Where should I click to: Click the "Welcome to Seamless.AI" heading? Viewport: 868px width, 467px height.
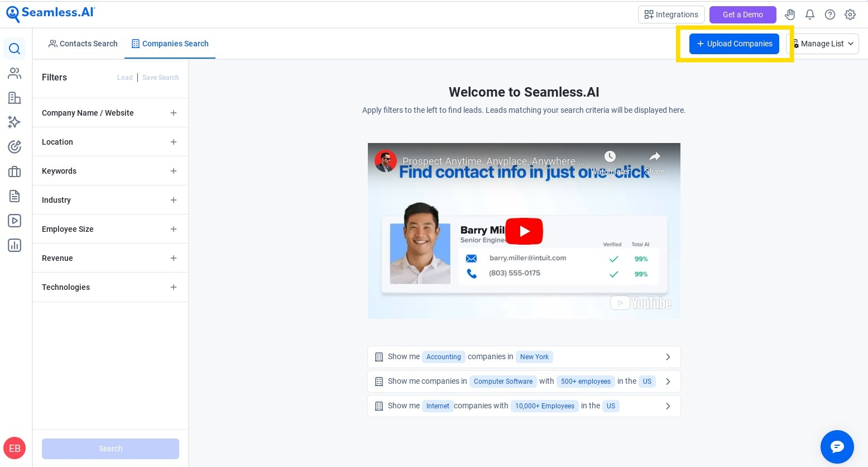coord(524,92)
